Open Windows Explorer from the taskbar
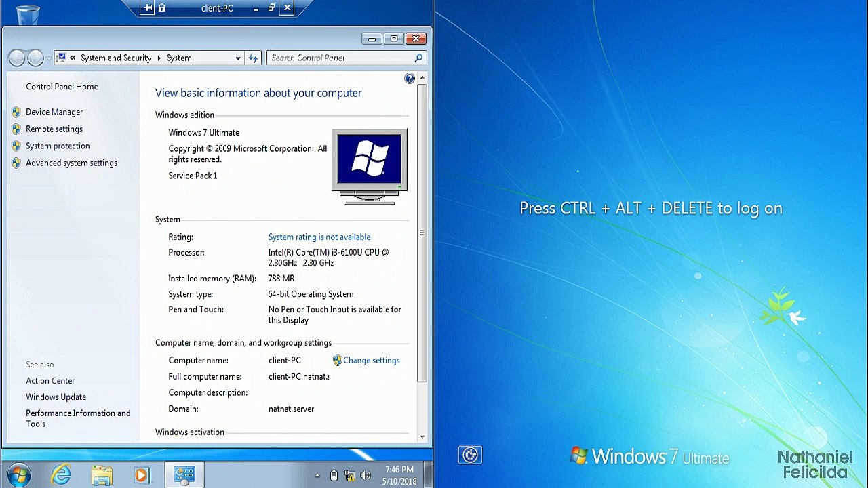868x488 pixels. 102,474
